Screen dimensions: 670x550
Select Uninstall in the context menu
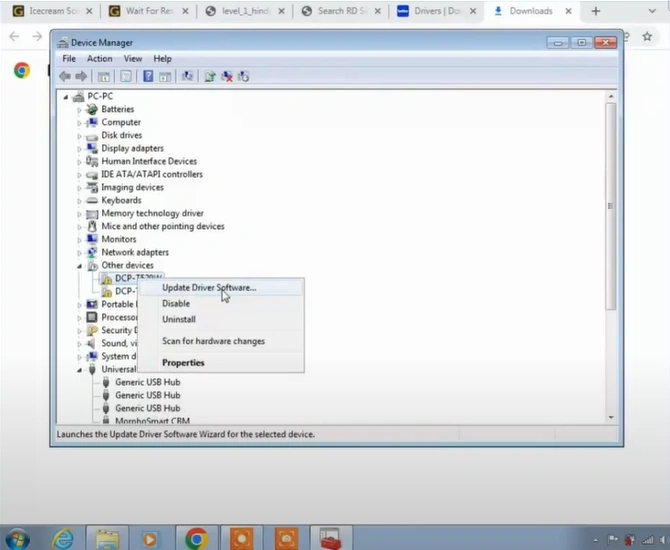(x=179, y=320)
